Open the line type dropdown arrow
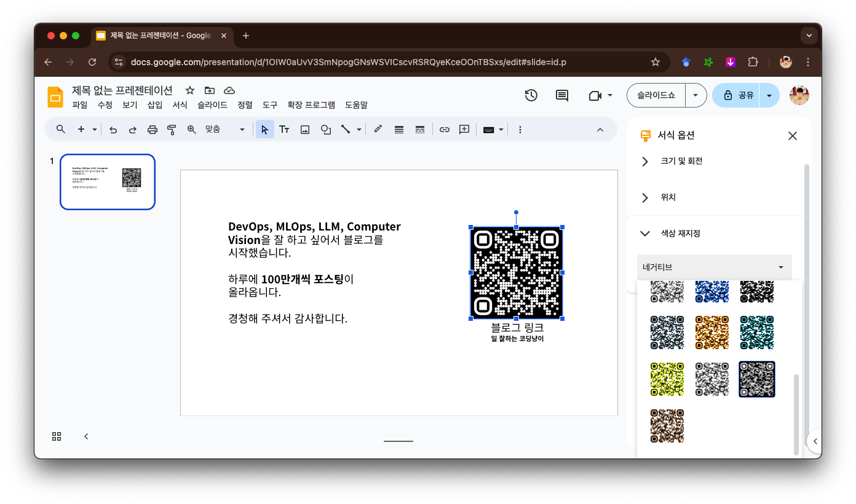 click(359, 130)
